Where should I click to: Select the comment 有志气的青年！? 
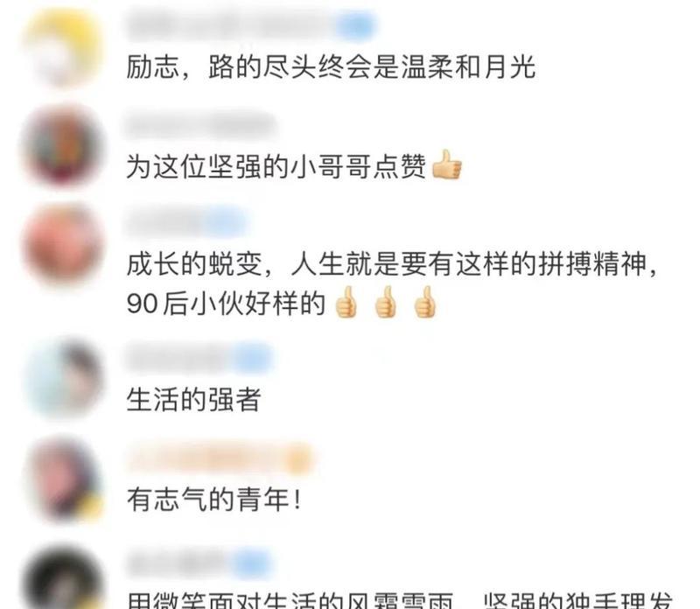[213, 499]
